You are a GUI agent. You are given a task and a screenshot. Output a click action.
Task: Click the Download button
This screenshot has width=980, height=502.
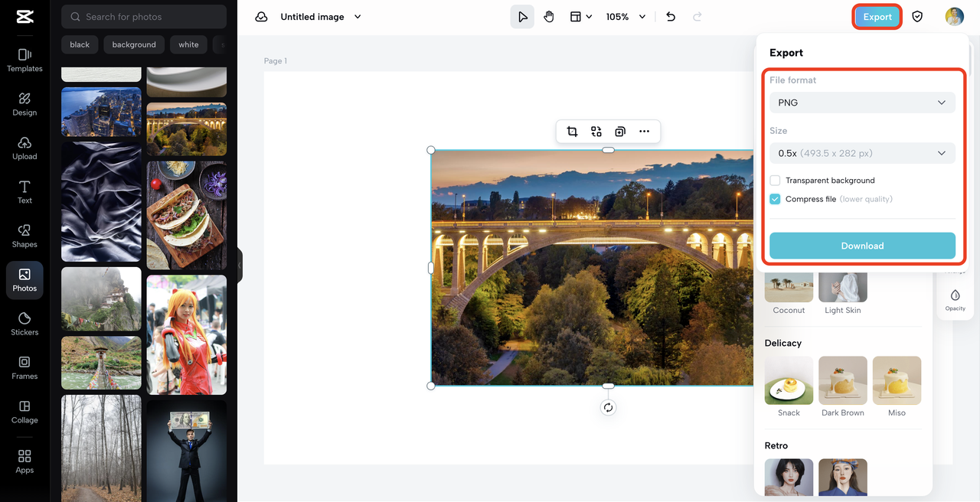coord(862,246)
